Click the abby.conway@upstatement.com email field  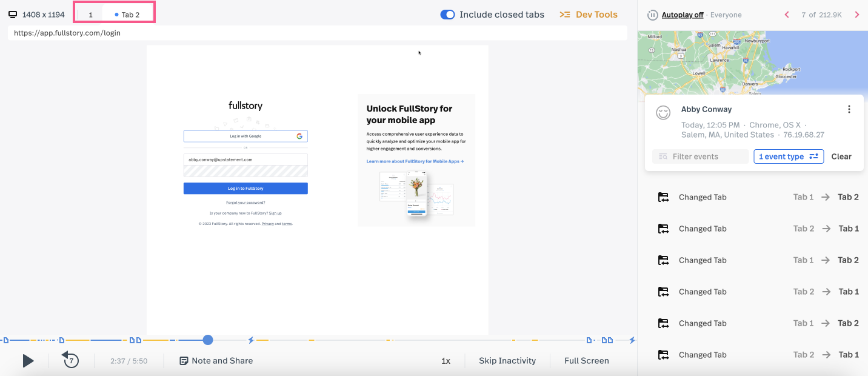[245, 159]
